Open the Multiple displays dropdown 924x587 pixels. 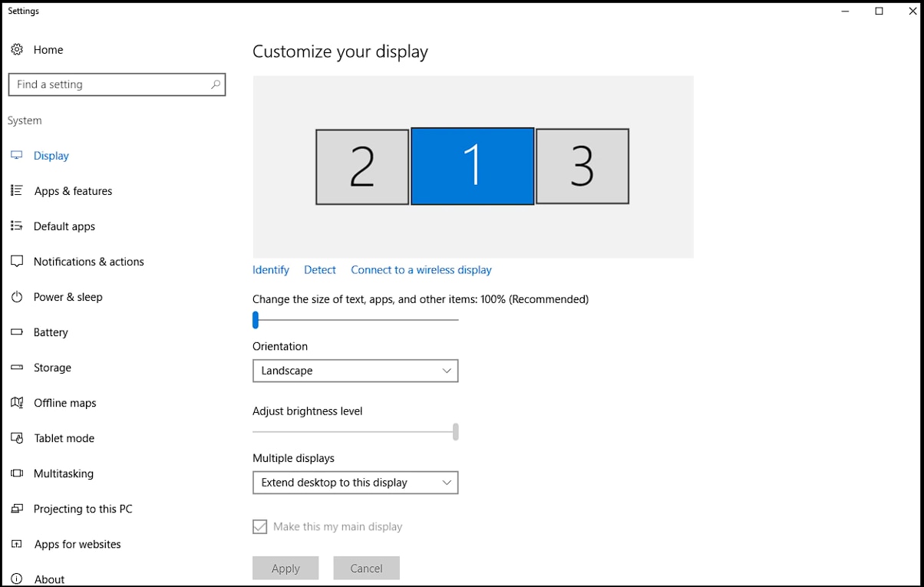click(355, 483)
